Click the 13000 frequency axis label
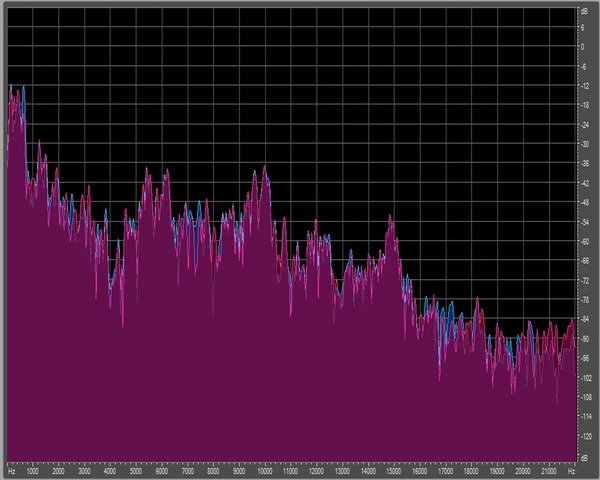 coord(342,471)
